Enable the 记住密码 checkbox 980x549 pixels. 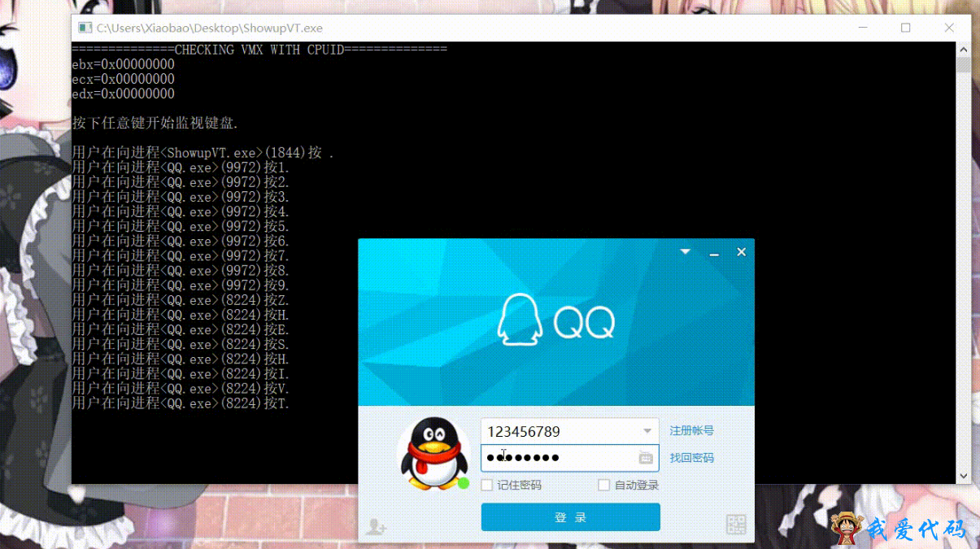(486, 485)
